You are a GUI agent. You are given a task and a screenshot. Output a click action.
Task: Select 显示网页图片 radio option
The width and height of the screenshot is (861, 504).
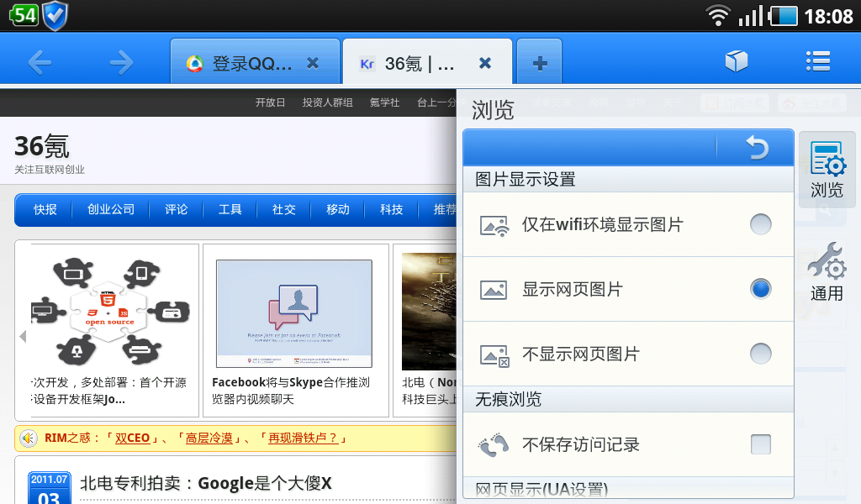(x=760, y=289)
